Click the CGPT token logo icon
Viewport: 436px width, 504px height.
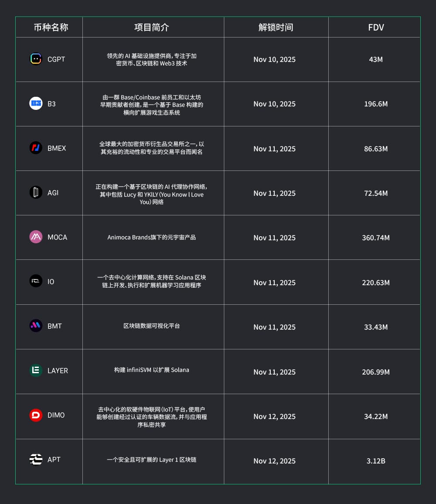(36, 59)
